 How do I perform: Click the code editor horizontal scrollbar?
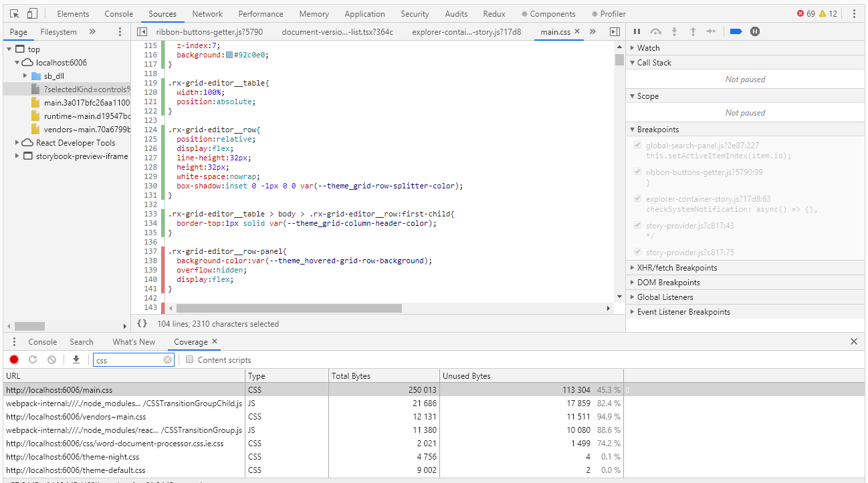pyautogui.click(x=289, y=308)
